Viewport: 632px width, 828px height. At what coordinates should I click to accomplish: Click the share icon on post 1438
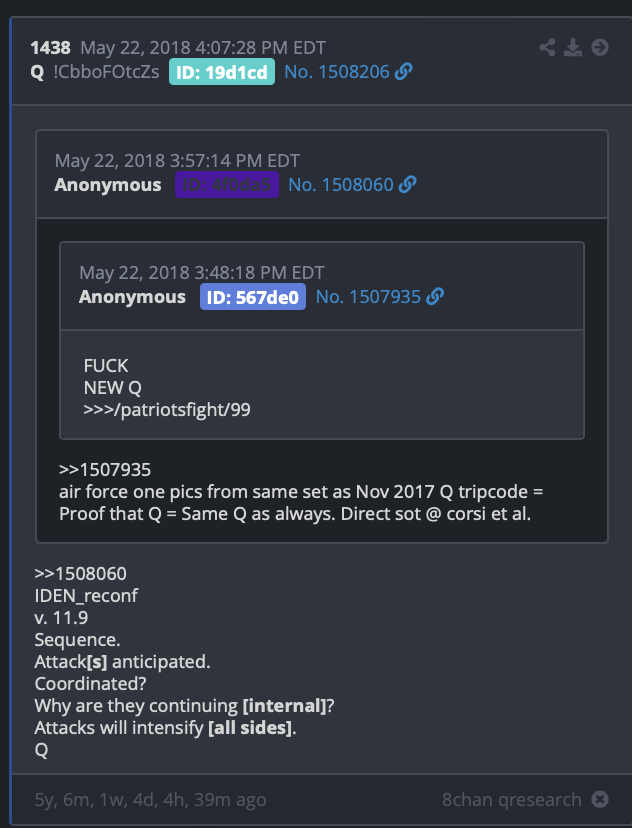(547, 48)
